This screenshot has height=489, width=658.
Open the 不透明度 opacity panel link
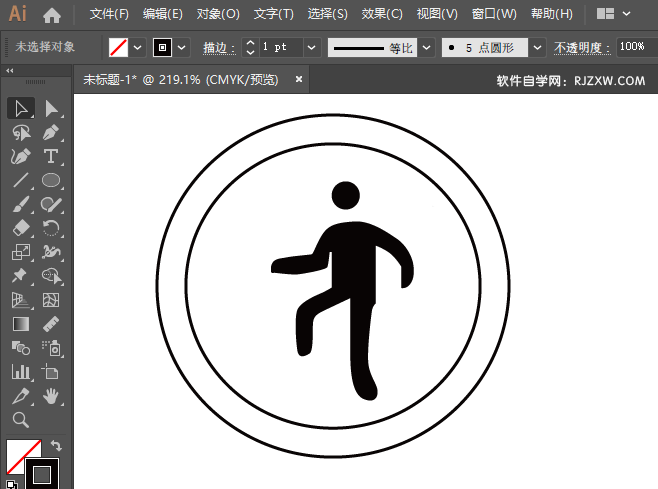pyautogui.click(x=582, y=48)
